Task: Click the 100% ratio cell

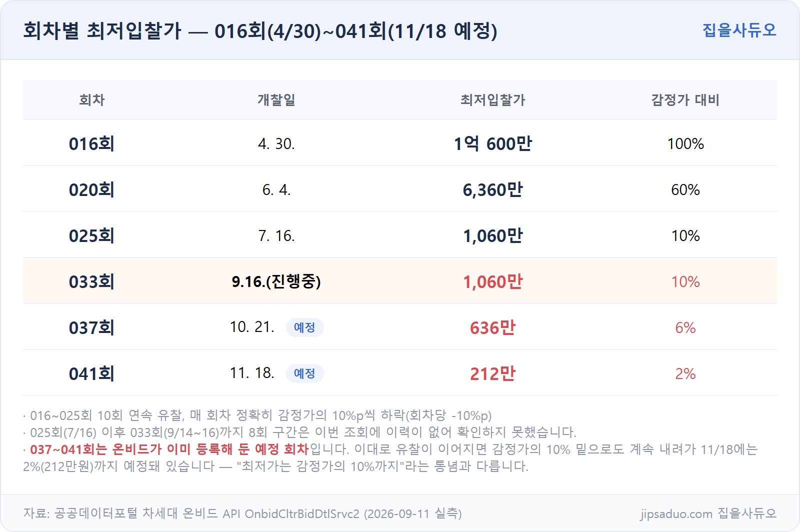Action: pos(685,144)
